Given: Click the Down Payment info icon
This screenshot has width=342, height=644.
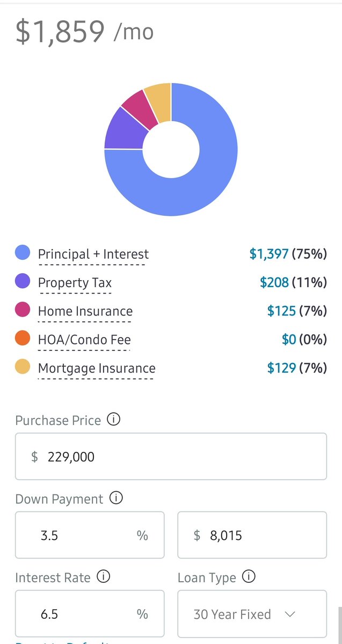Looking at the screenshot, I should pos(116,498).
